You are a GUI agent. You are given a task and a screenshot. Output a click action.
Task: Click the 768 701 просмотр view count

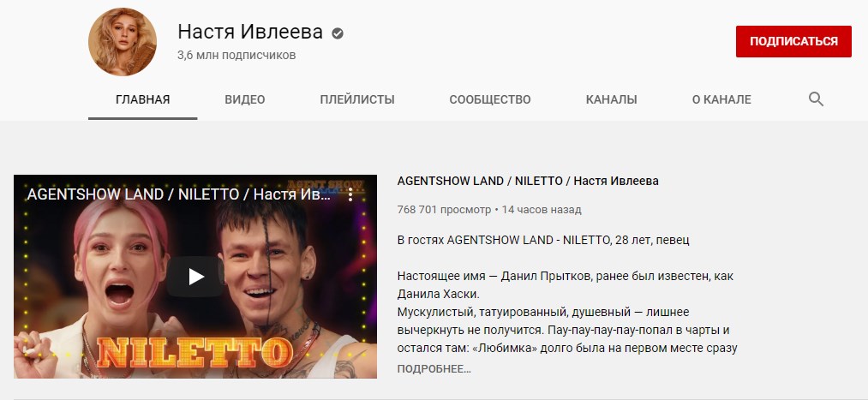click(444, 210)
